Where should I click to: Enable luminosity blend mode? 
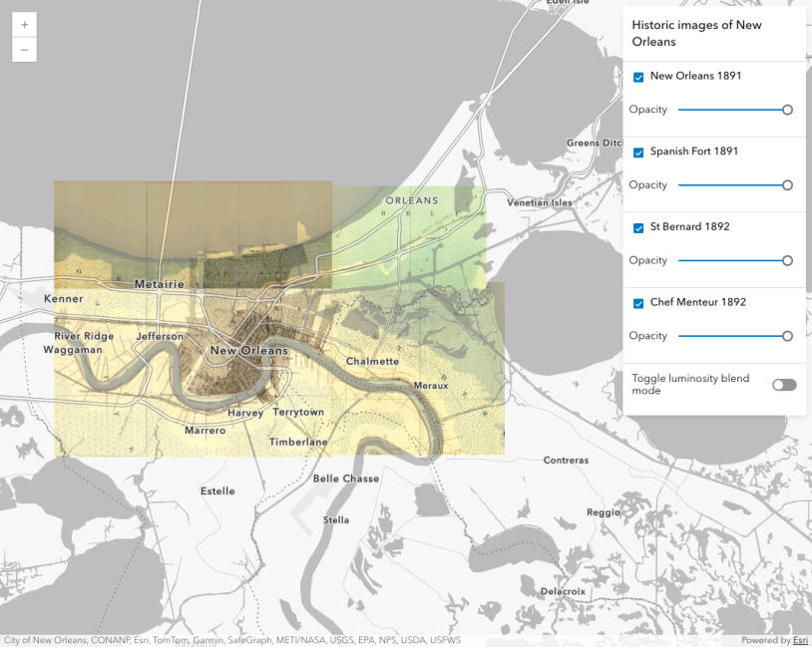click(783, 384)
